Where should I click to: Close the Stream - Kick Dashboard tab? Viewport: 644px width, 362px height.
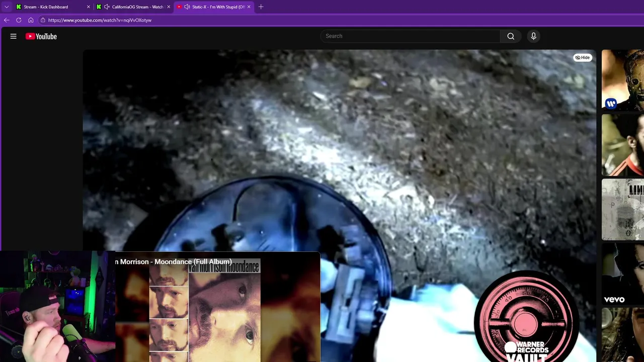pos(89,7)
